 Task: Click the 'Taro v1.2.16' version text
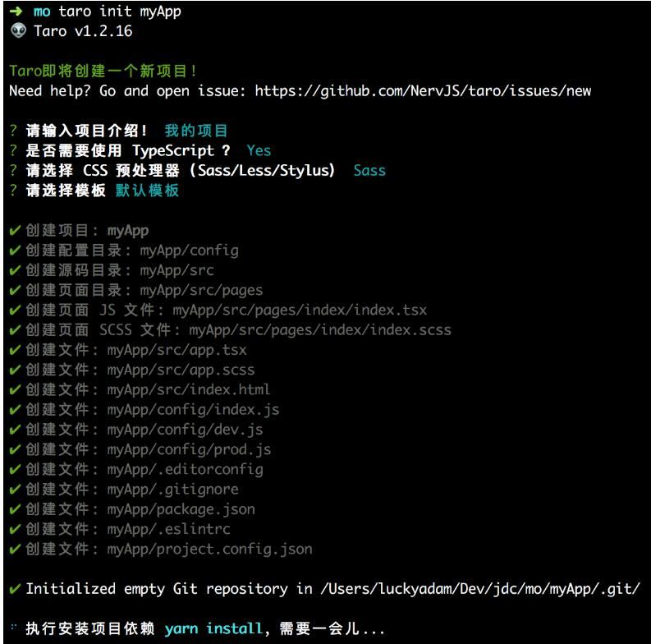(83, 31)
